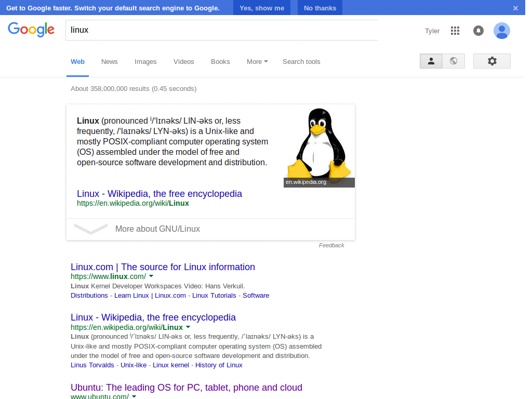
Task: Open the notifications bell
Action: (478, 31)
